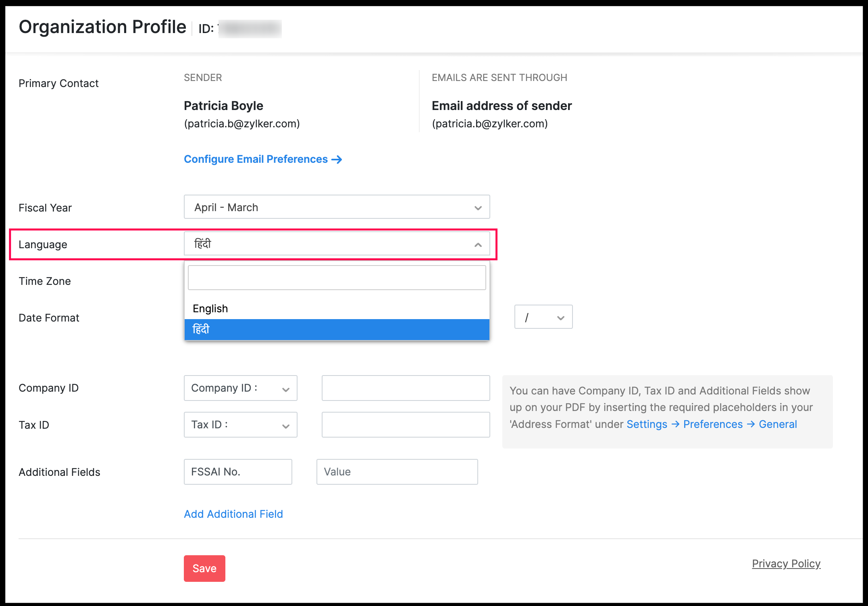Click the Configure Email Preferences arrow icon
This screenshot has height=606, width=868.
click(337, 160)
